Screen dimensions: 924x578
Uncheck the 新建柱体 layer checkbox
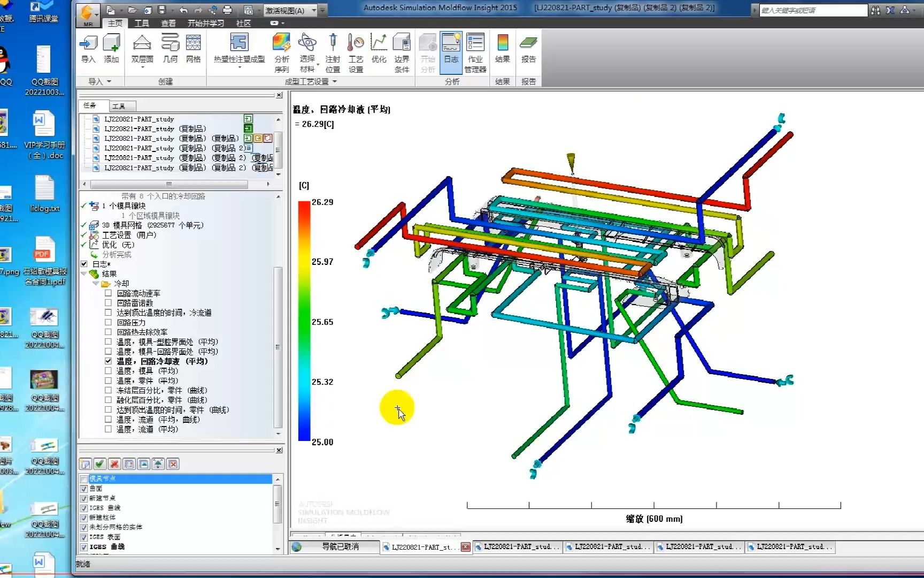pos(84,518)
